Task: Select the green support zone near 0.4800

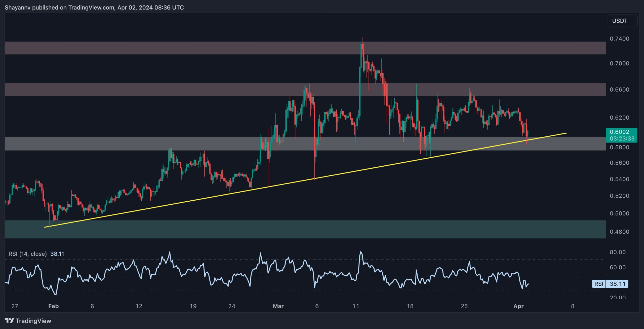Action: click(305, 229)
